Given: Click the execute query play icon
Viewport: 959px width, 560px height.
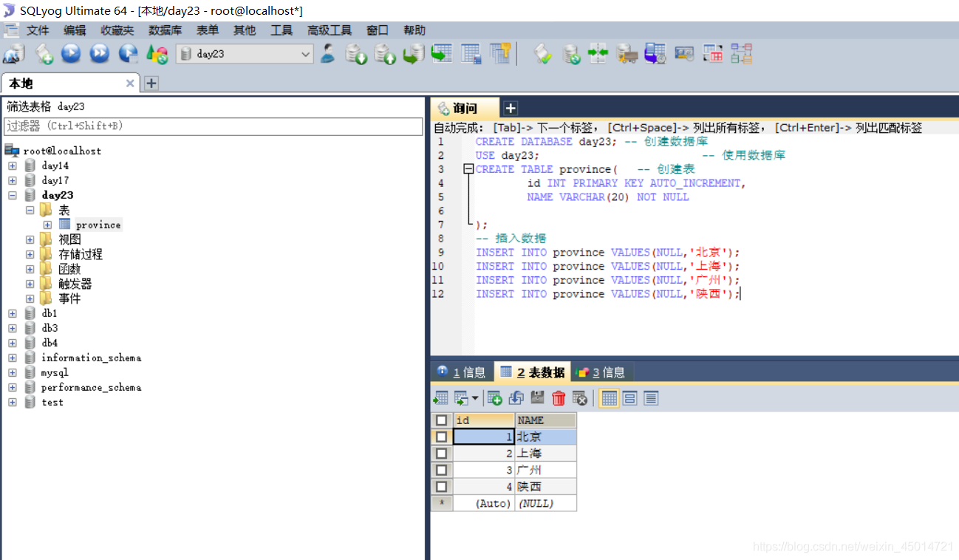Looking at the screenshot, I should click(x=71, y=53).
